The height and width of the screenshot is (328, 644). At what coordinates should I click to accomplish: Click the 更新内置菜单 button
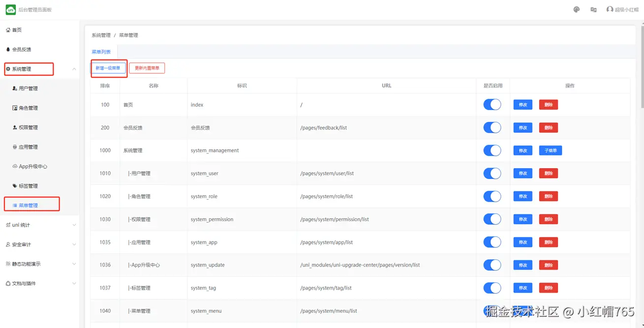point(147,68)
